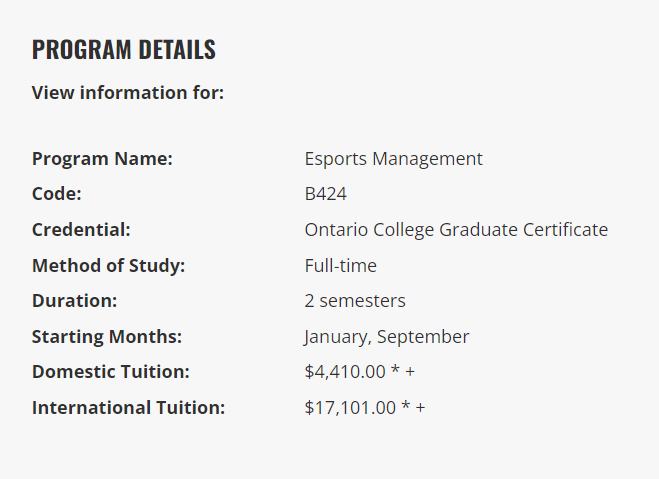Click the Program Name label

(x=102, y=158)
